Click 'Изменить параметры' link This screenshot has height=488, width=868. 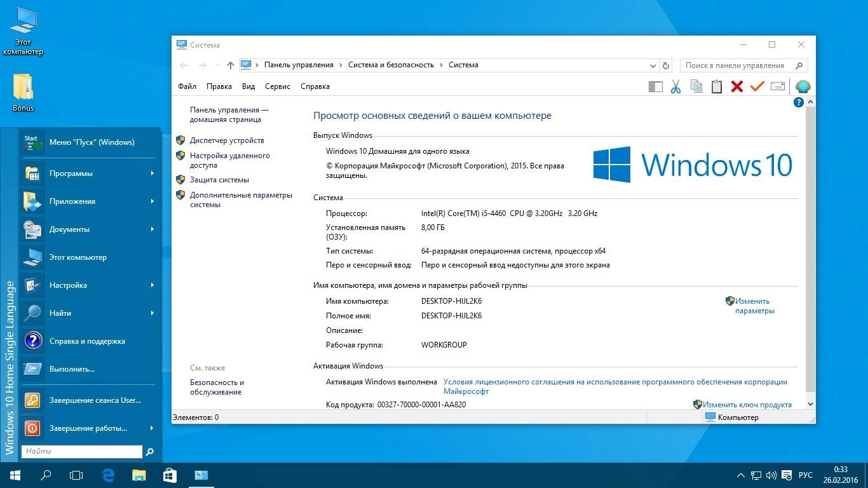tap(755, 306)
